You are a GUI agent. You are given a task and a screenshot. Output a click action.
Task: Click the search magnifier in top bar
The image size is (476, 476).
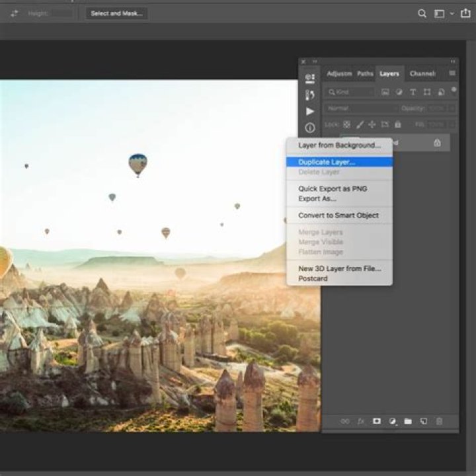[x=422, y=13]
